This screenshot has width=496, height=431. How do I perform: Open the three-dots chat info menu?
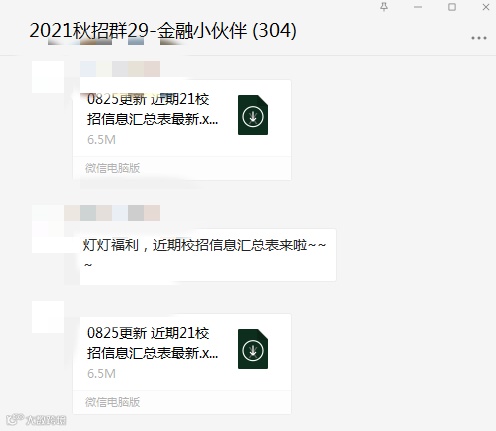click(479, 38)
